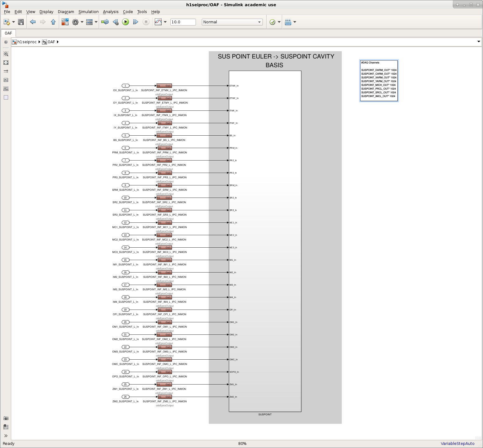Image resolution: width=483 pixels, height=448 pixels.
Task: Select the EX_SUSPOINT_L_In inport 1
Action: click(125, 86)
